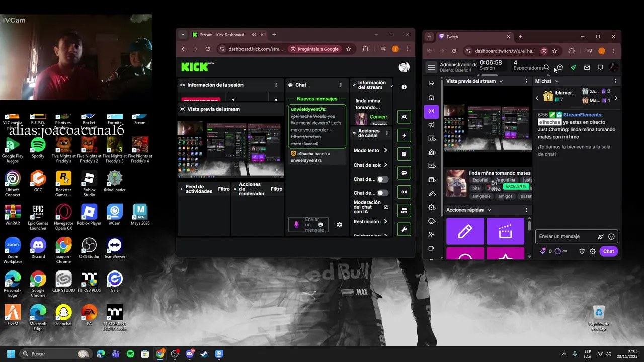Toggle second 'Chat de...' switch in Kick
The height and width of the screenshot is (362, 644).
[x=383, y=193]
